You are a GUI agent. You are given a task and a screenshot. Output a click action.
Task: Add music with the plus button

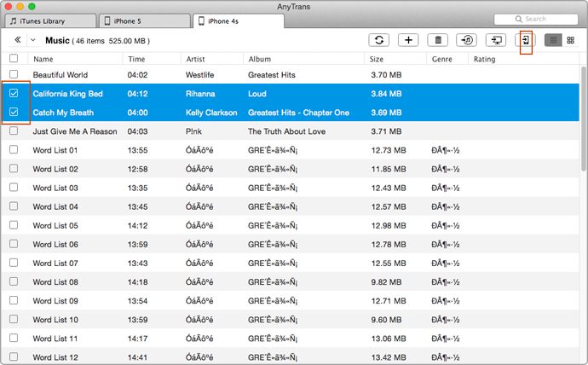[408, 40]
